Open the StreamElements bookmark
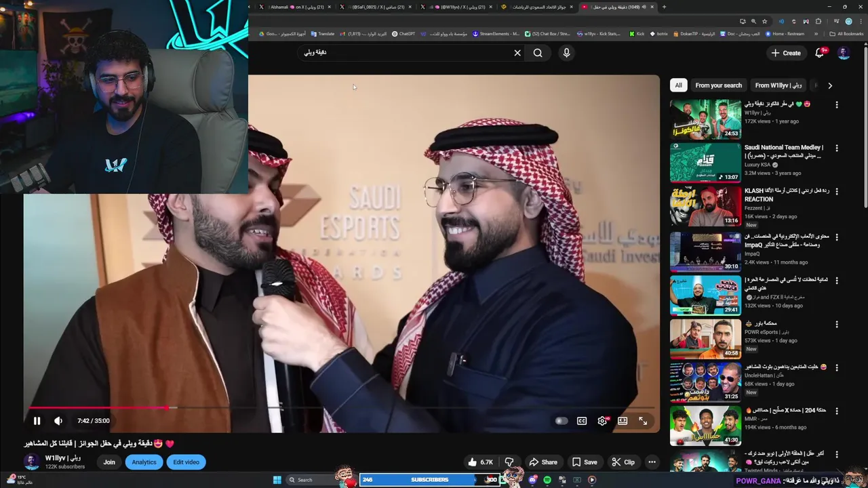This screenshot has height=488, width=868. (496, 34)
